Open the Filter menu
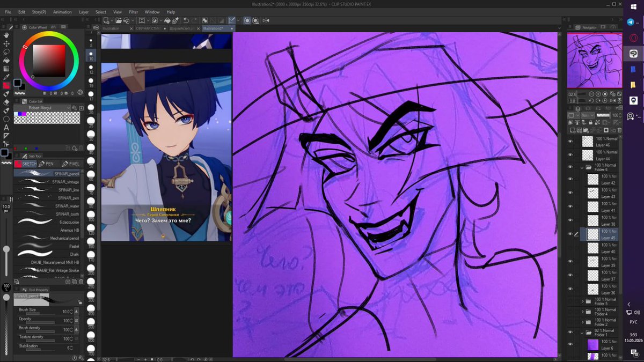 (133, 12)
